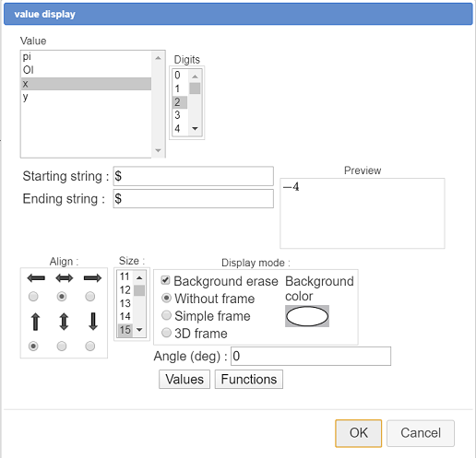Image resolution: width=476 pixels, height=458 pixels.
Task: Click the upward align arrow icon
Action: click(x=36, y=322)
